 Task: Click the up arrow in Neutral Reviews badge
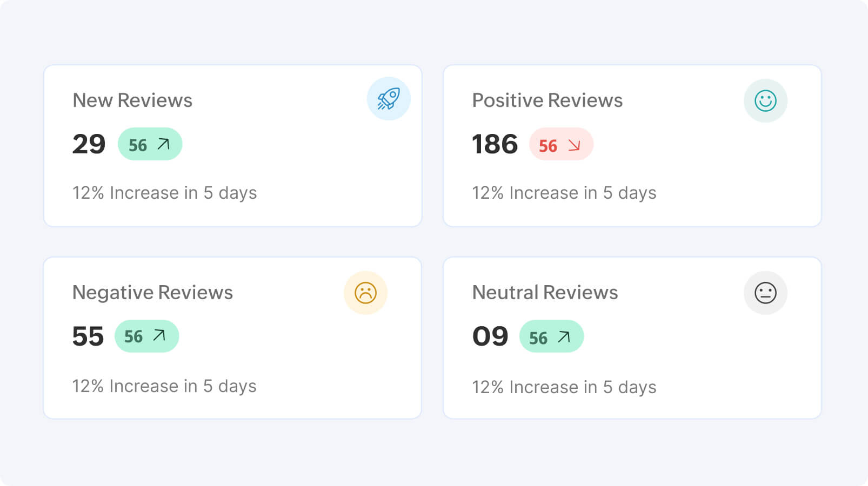click(x=564, y=337)
